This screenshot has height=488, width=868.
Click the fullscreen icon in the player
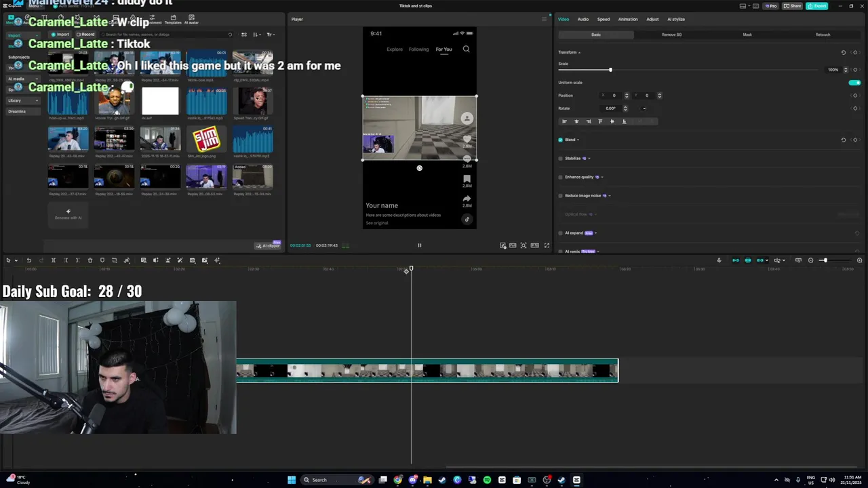(547, 245)
